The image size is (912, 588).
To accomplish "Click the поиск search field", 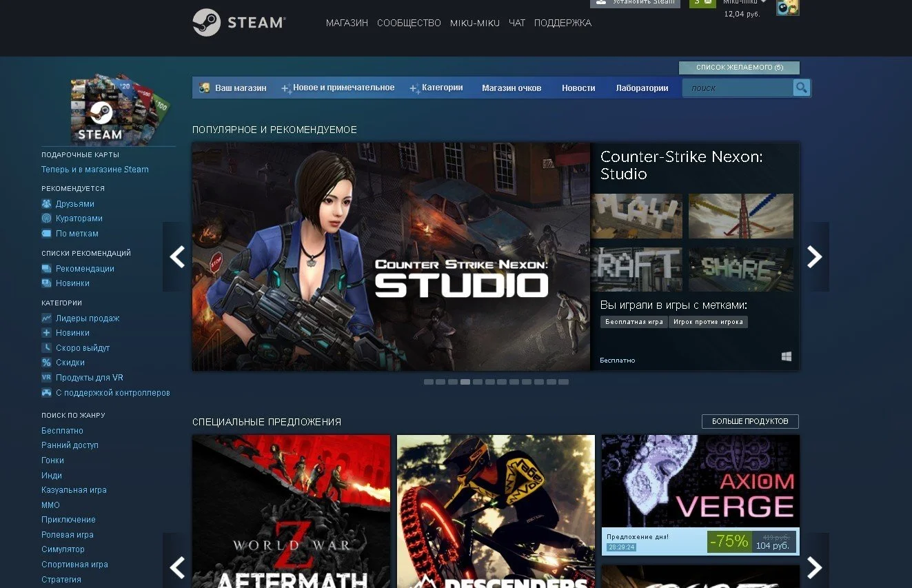I will coord(738,88).
